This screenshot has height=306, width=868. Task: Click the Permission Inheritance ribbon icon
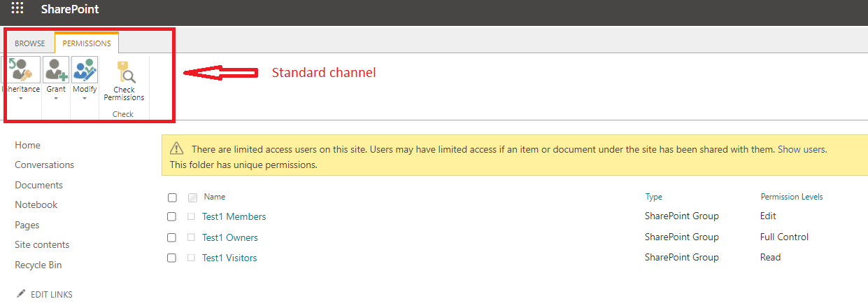21,70
